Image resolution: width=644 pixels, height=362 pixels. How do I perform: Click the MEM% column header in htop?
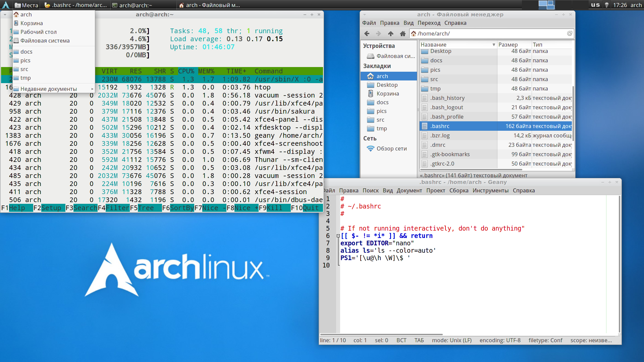(x=206, y=71)
